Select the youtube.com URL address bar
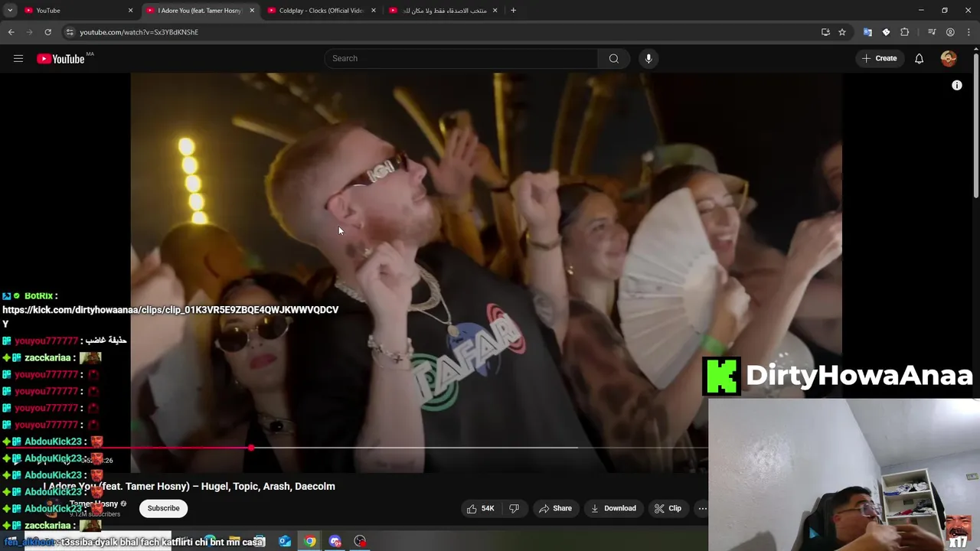The height and width of the screenshot is (551, 980). click(x=139, y=32)
